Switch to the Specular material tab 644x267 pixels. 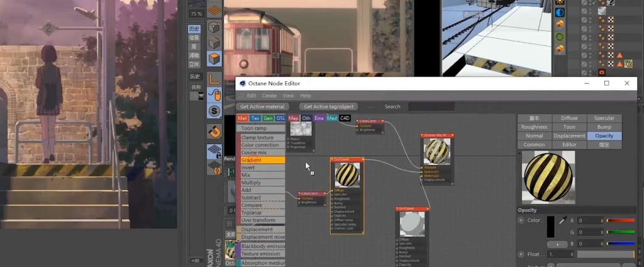(604, 118)
